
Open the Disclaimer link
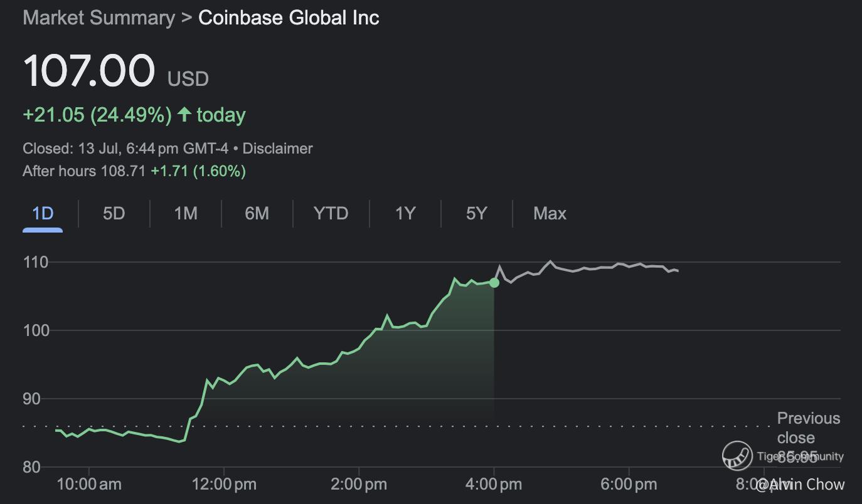(x=277, y=149)
